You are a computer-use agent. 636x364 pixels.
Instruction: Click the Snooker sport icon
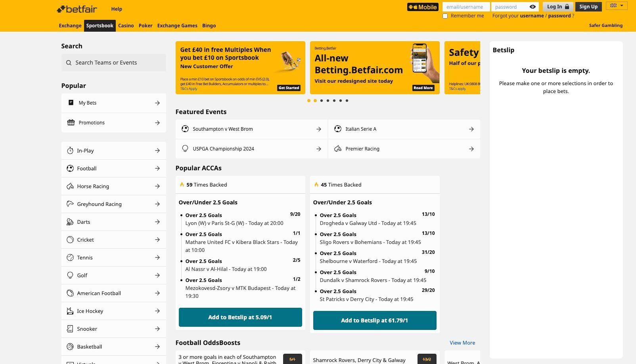[70, 329]
